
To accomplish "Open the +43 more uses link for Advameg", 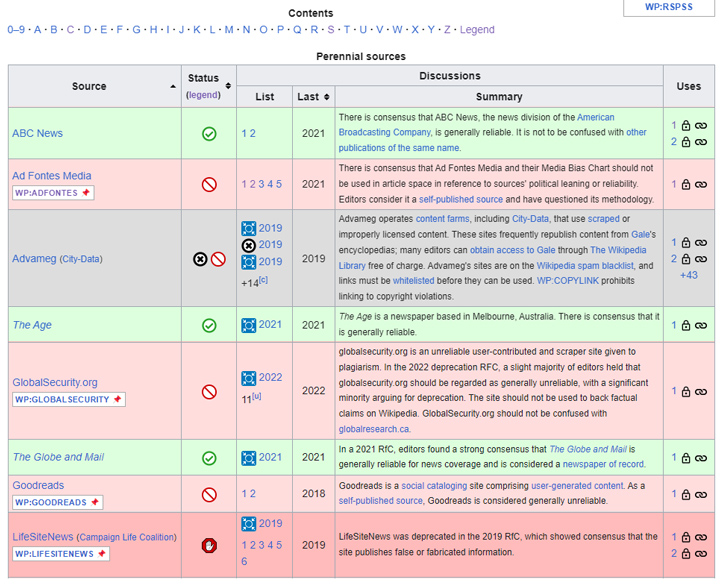I will coord(689,276).
